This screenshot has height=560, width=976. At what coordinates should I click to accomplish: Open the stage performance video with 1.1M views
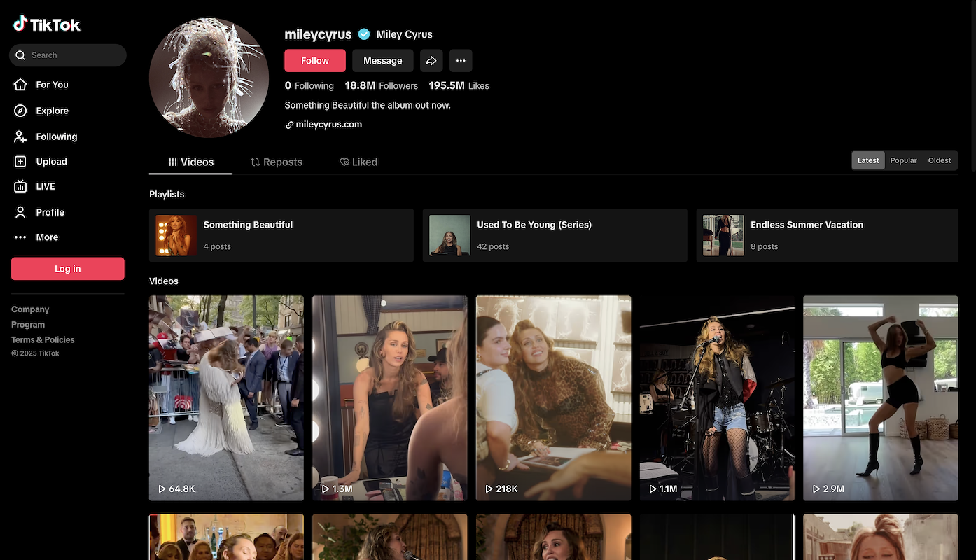pos(717,398)
